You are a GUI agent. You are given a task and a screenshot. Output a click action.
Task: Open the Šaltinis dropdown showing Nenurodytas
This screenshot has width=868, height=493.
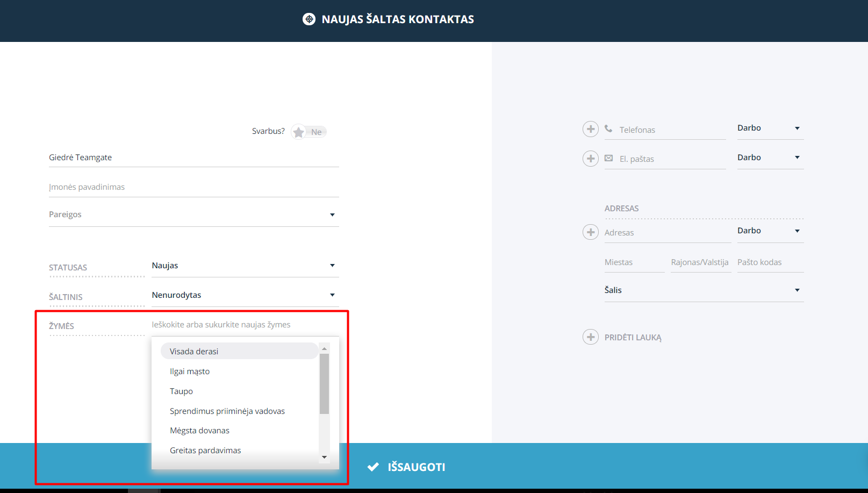[245, 295]
